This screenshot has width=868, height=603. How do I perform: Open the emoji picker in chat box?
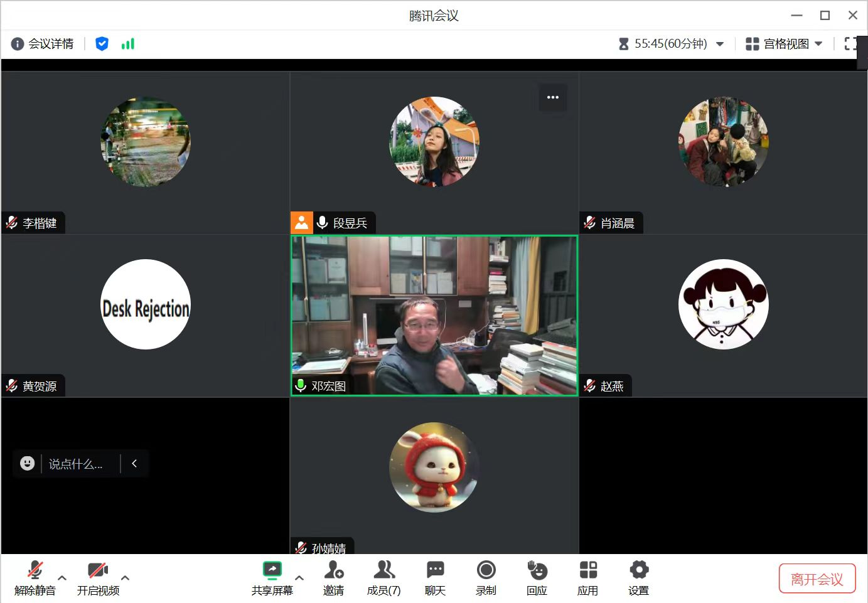[28, 464]
